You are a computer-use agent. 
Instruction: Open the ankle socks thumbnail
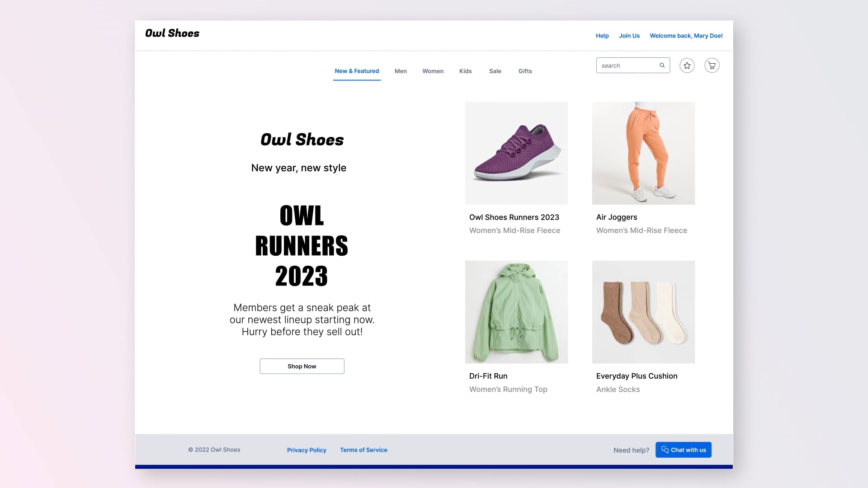(643, 312)
